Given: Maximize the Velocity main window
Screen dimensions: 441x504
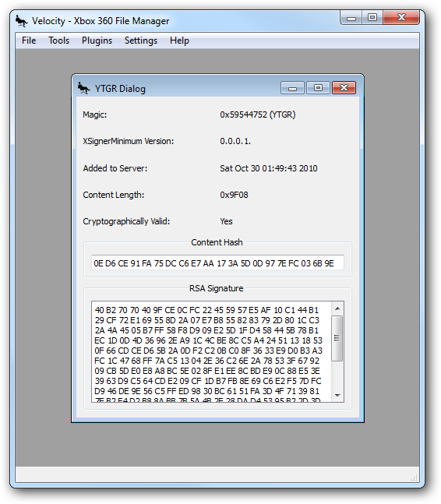Looking at the screenshot, I should click(x=372, y=17).
